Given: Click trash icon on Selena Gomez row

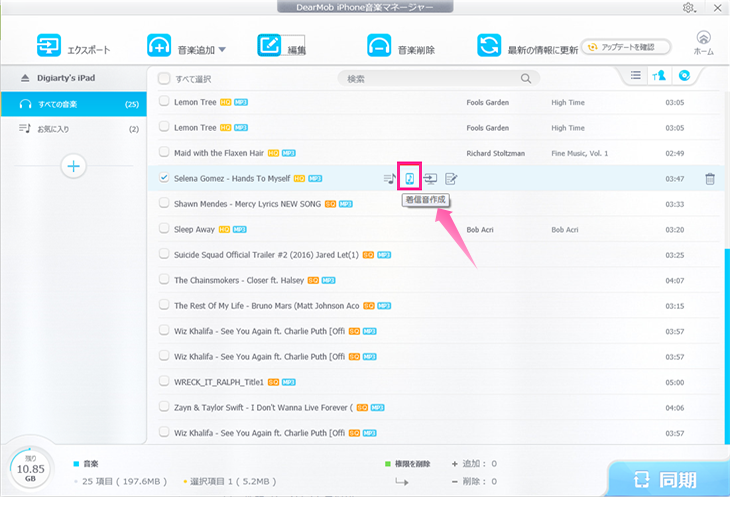Looking at the screenshot, I should pyautogui.click(x=710, y=179).
